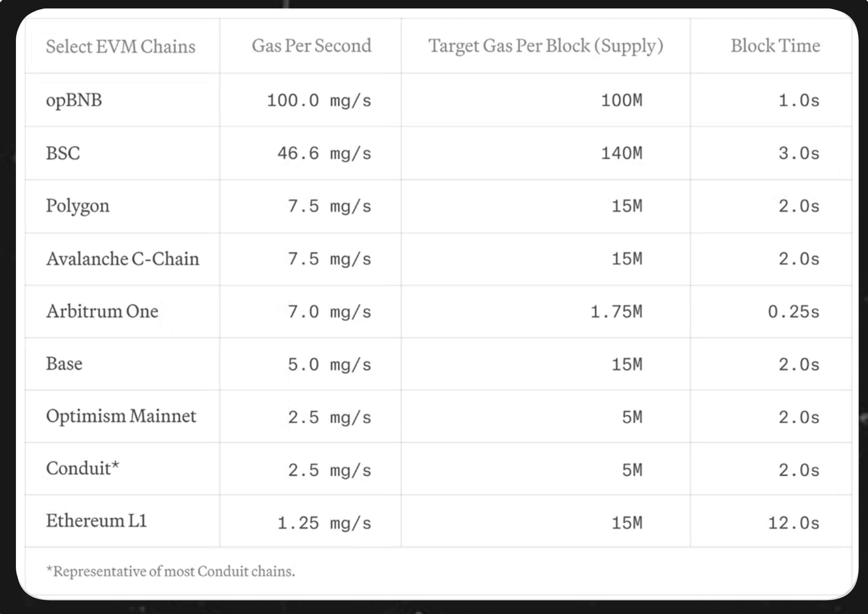The width and height of the screenshot is (868, 614).
Task: Select the 140M target gas cell
Action: 622,154
